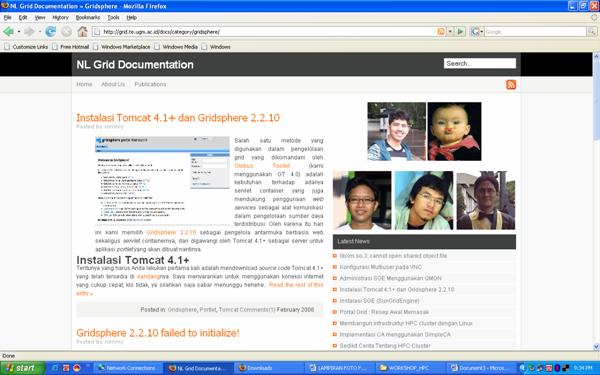Open 'Konfigurasi Multiuser pada VNC' news link
600x375 pixels.
(380, 267)
